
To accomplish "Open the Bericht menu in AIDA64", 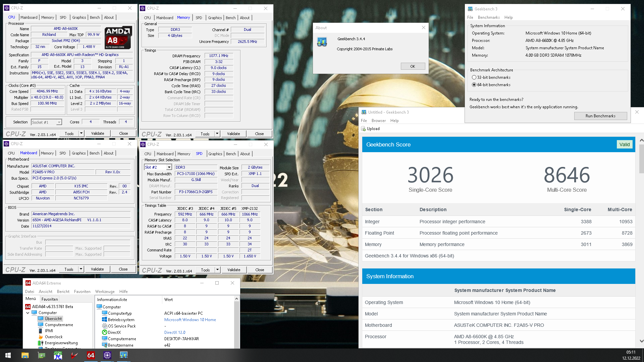I will point(63,292).
